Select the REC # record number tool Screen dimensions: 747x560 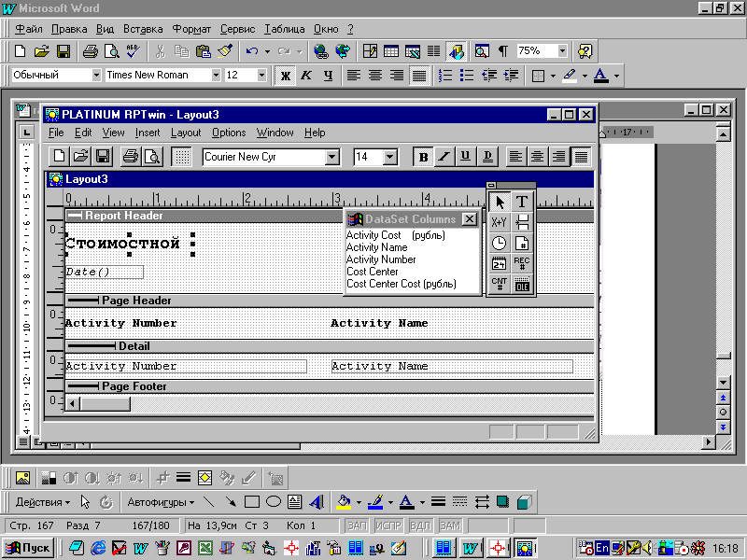coord(522,263)
